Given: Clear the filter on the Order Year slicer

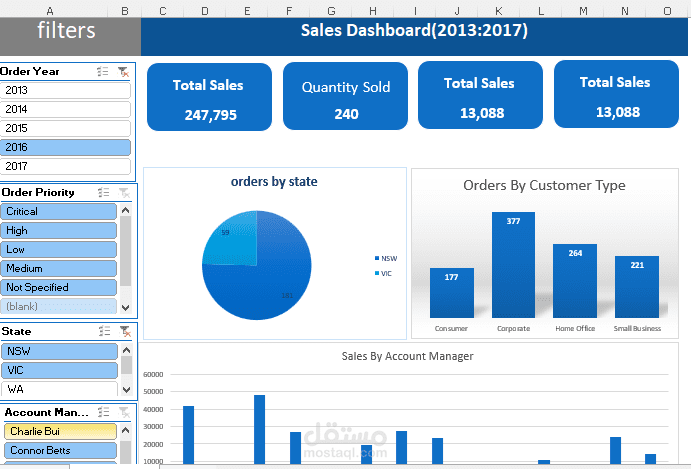Looking at the screenshot, I should pos(123,72).
